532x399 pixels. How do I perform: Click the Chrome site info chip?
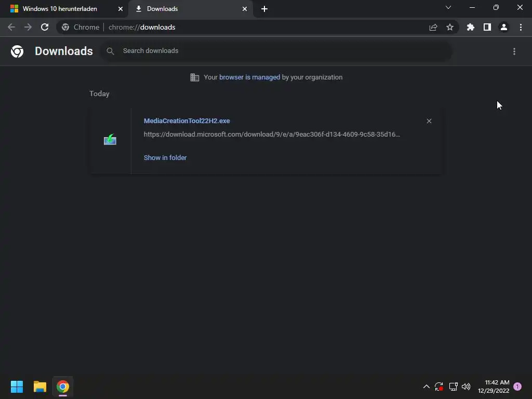[x=81, y=27]
